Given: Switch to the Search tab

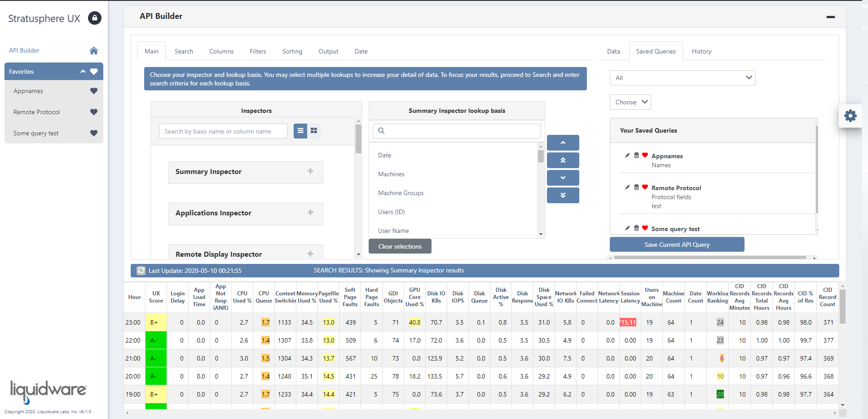Looking at the screenshot, I should 184,51.
